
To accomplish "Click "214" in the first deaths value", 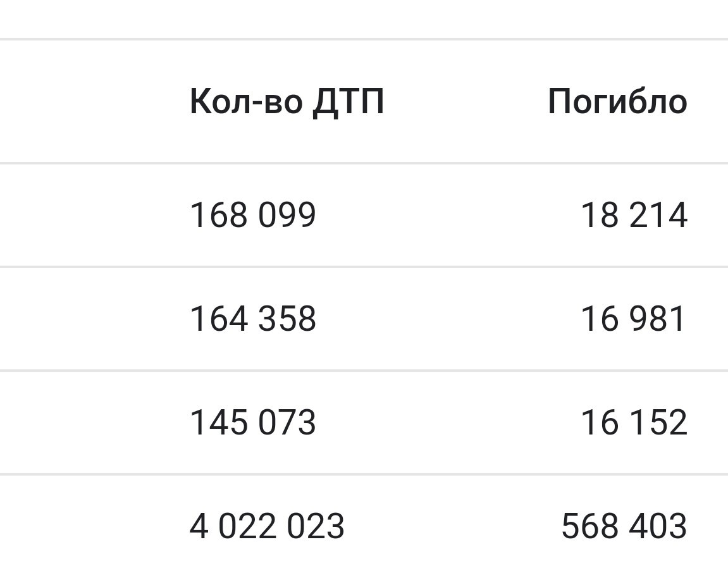I will click(658, 215).
